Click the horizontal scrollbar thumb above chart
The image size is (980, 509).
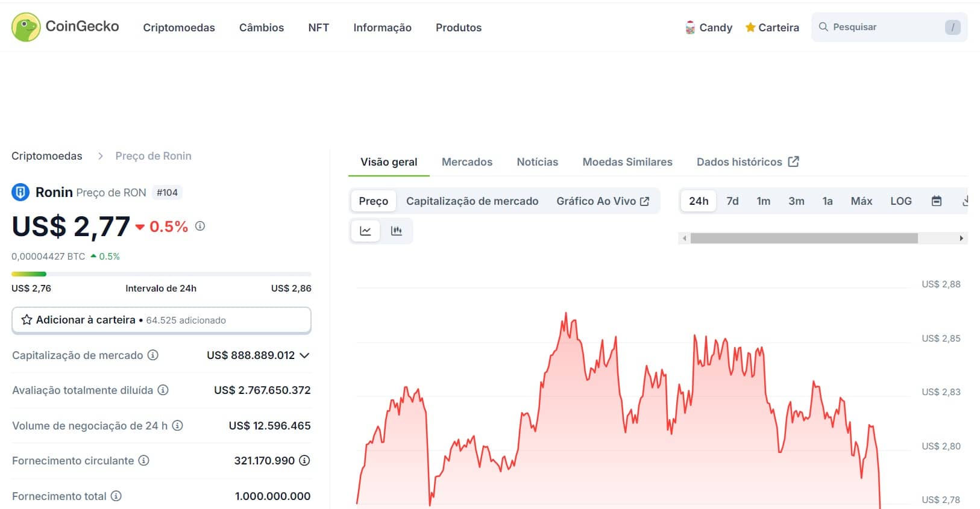pyautogui.click(x=804, y=239)
